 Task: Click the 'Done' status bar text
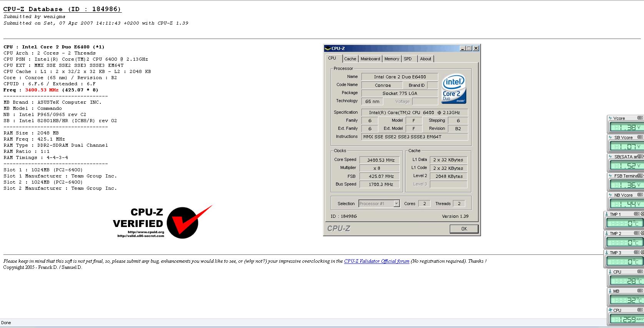pos(6,323)
